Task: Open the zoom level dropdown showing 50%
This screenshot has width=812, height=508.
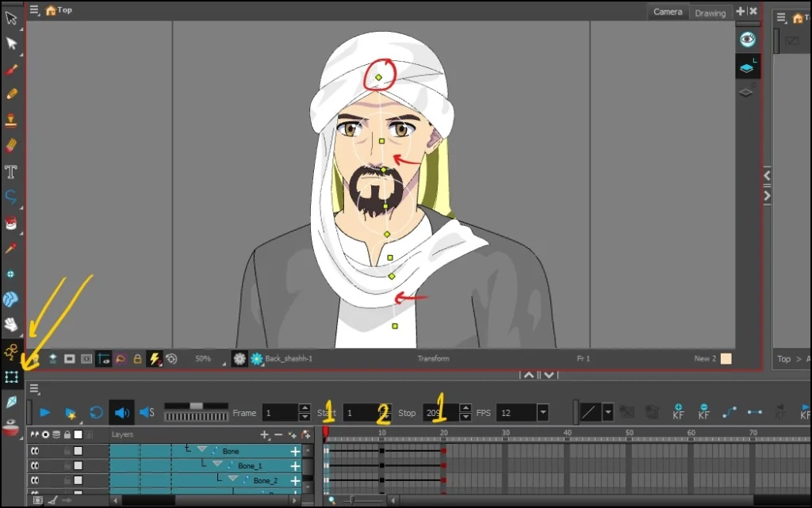Action: coord(205,358)
